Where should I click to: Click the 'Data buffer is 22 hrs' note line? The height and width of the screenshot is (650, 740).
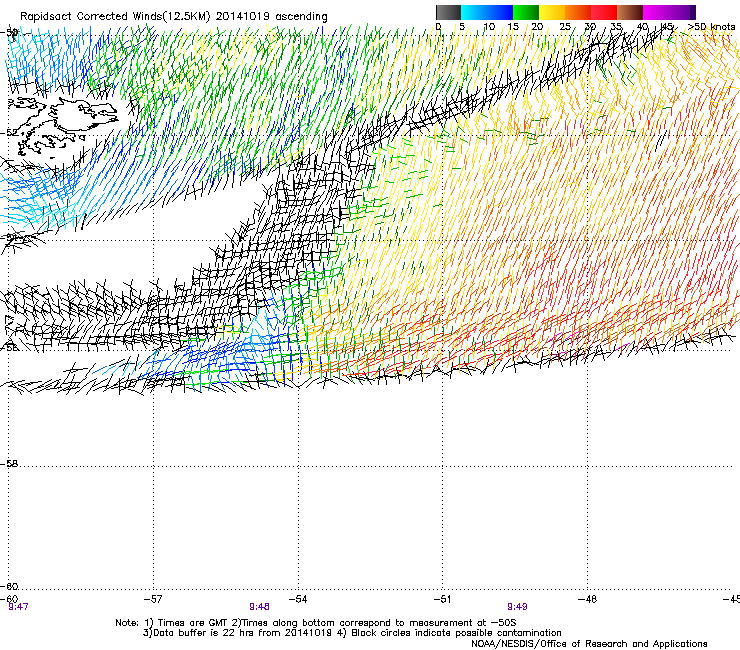352,633
